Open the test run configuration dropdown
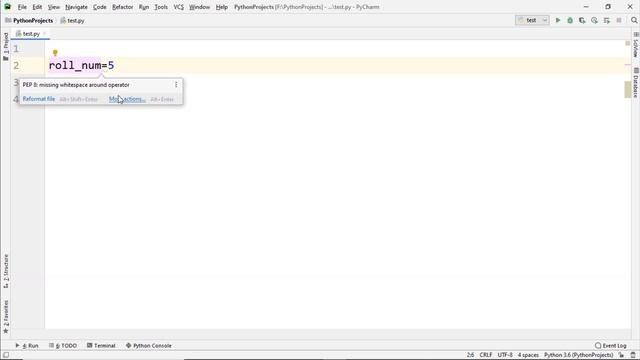640x360 pixels. 532,20
